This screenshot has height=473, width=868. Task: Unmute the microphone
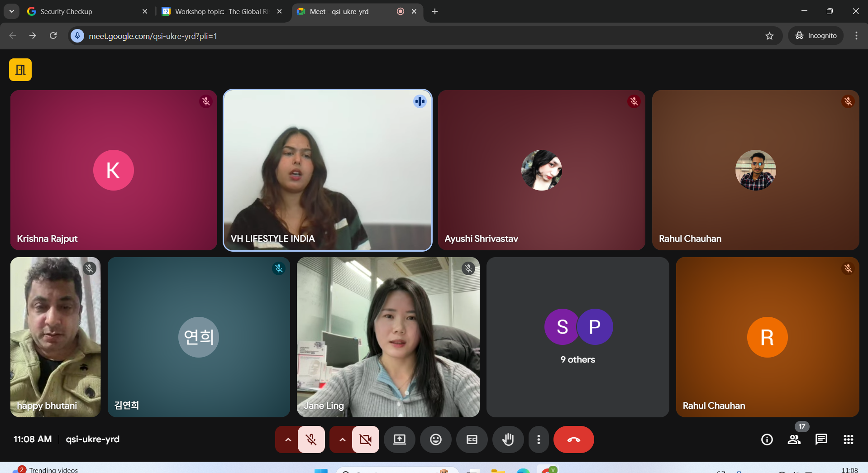point(311,440)
